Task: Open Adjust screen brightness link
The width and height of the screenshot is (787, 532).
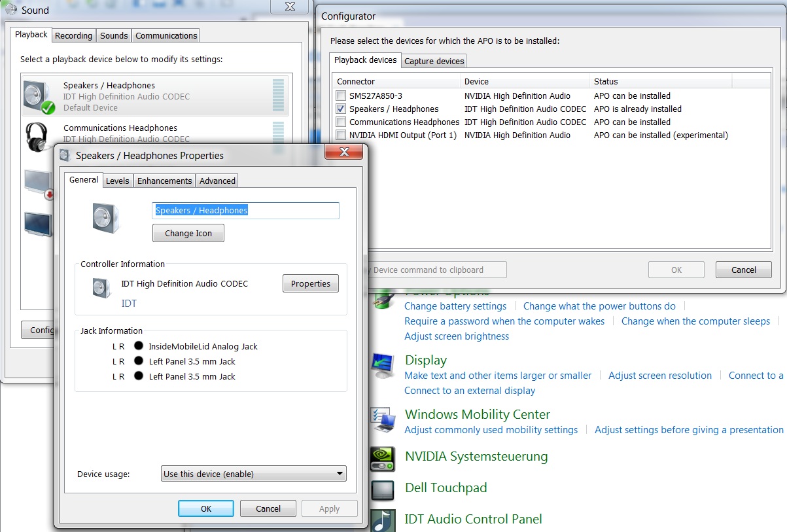Action: [x=457, y=336]
